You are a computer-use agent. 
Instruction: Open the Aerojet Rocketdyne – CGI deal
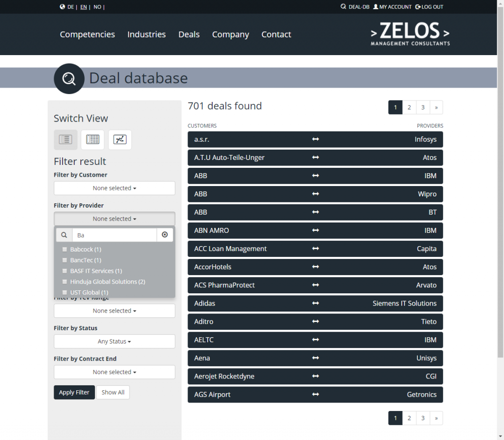[x=315, y=377]
